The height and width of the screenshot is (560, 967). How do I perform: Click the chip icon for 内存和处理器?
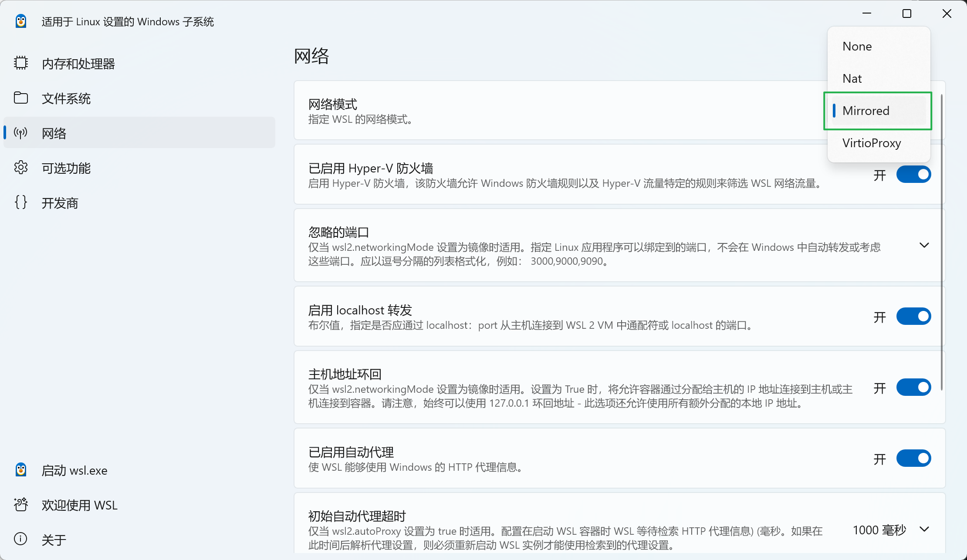(20, 63)
